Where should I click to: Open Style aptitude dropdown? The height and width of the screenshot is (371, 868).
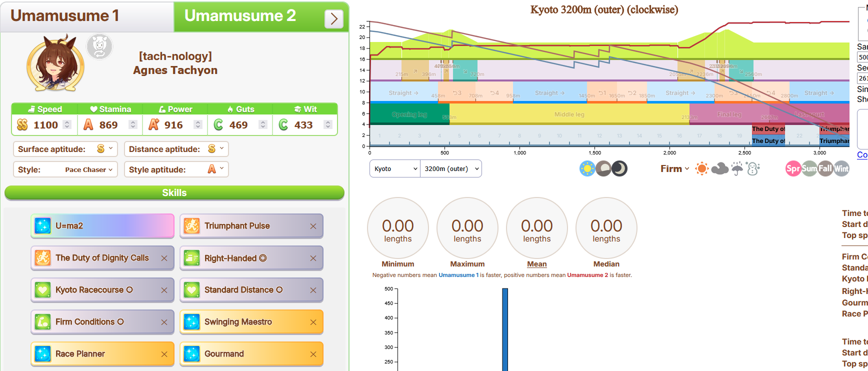click(x=176, y=169)
